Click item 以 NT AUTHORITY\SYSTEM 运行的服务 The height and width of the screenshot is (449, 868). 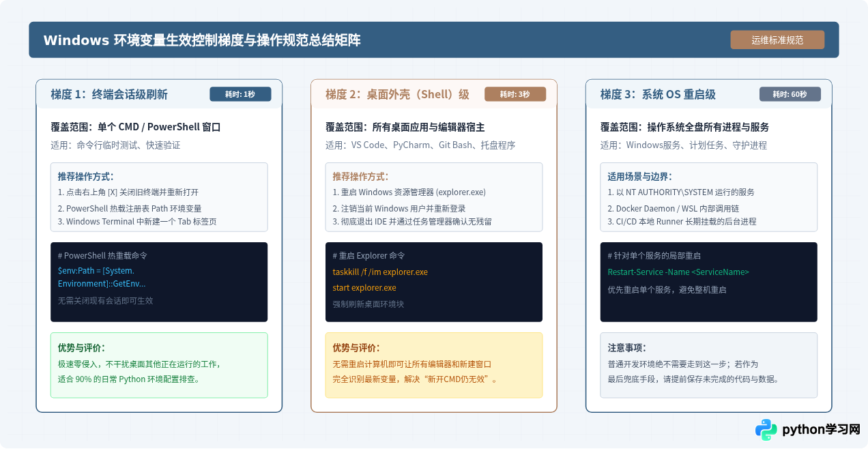click(x=681, y=192)
